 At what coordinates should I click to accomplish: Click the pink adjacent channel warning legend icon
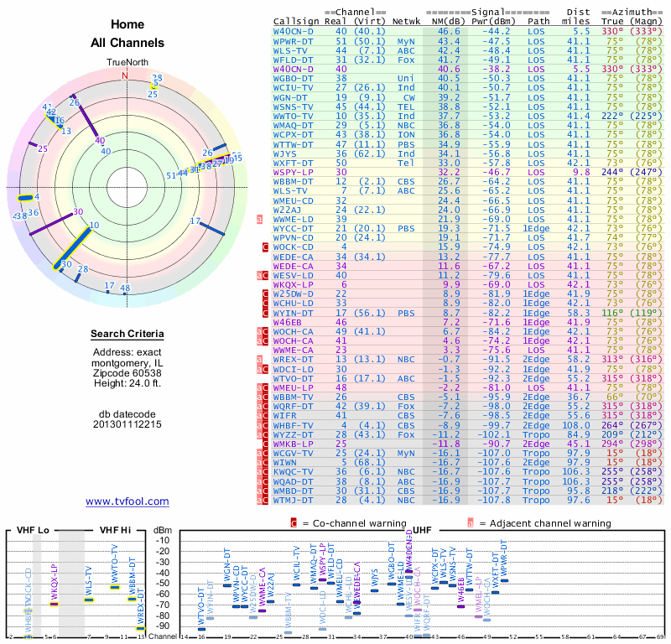coord(471,523)
